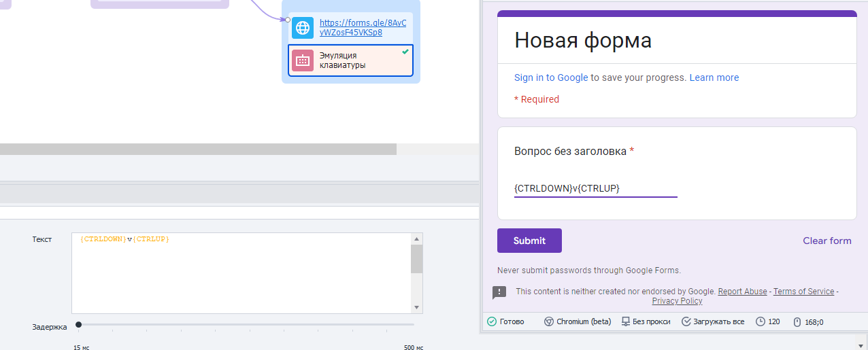This screenshot has height=350, width=868.
Task: Open the forms.gle link in the action block
Action: click(363, 28)
